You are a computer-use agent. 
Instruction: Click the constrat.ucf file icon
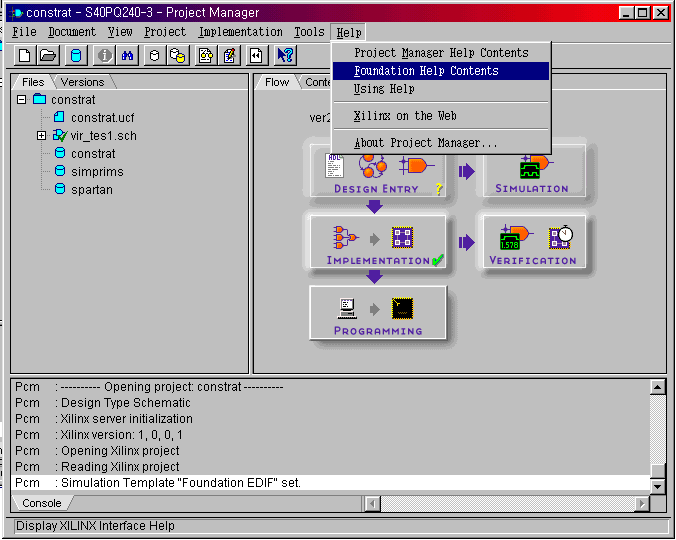[x=59, y=117]
